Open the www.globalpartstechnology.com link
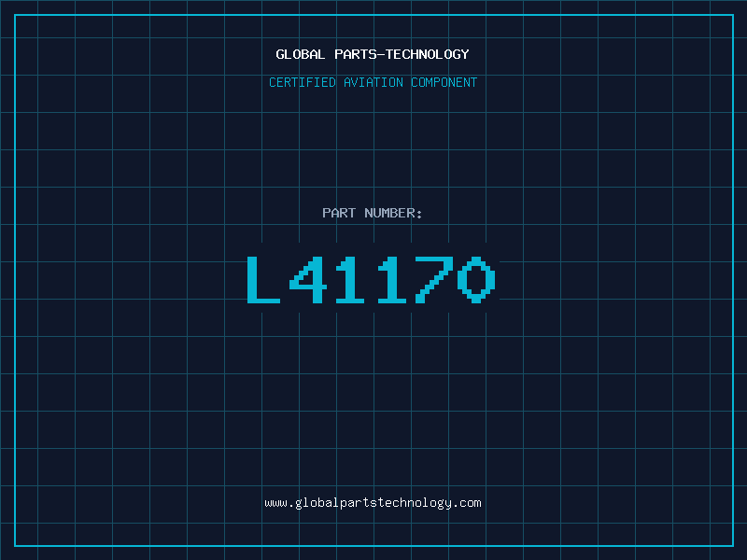 pyautogui.click(x=373, y=503)
